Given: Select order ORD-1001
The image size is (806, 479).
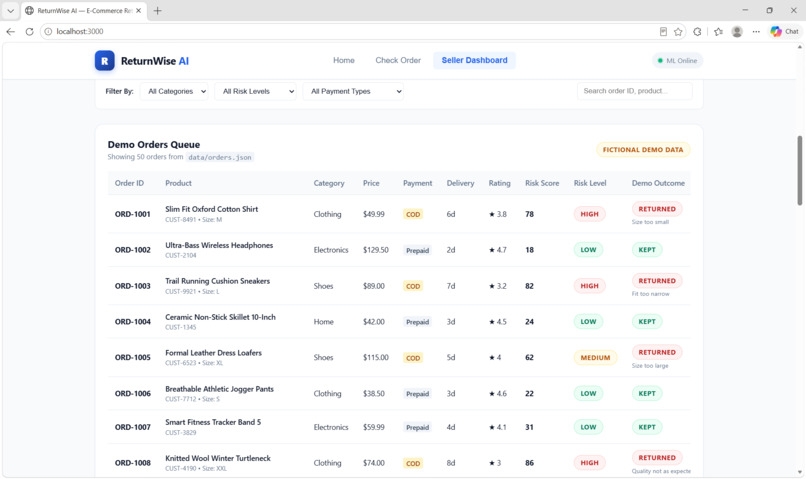Looking at the screenshot, I should point(133,214).
